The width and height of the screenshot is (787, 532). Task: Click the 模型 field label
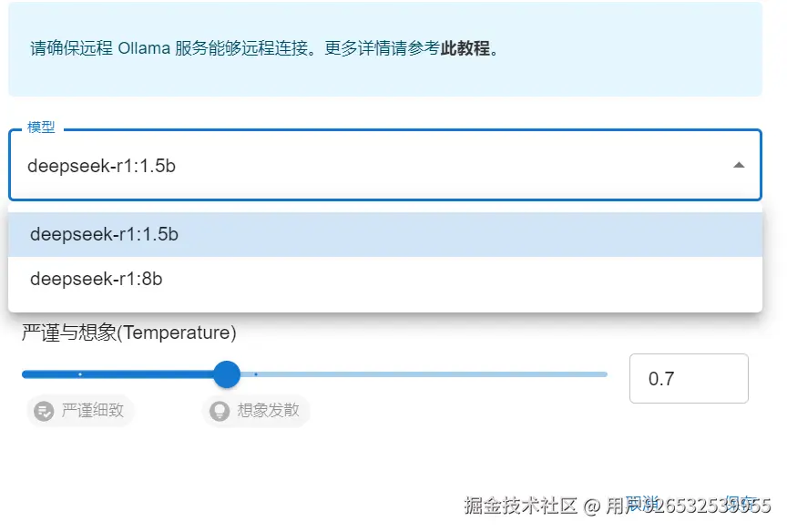(x=41, y=128)
